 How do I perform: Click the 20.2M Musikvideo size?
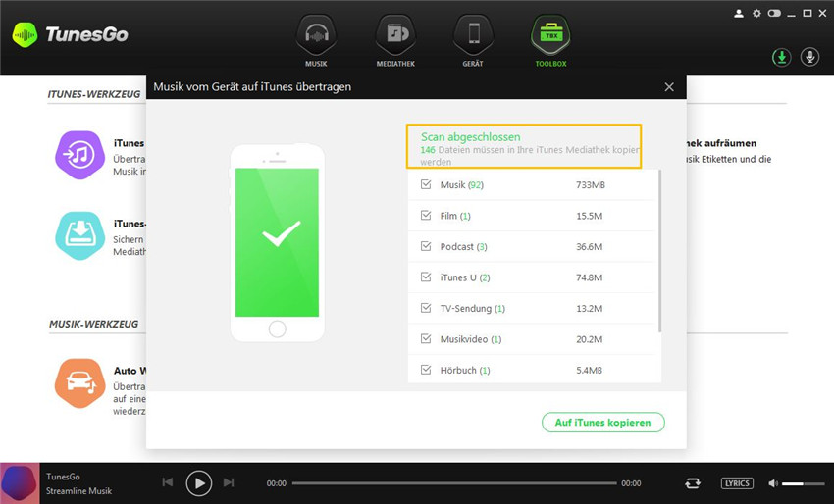pyautogui.click(x=589, y=339)
